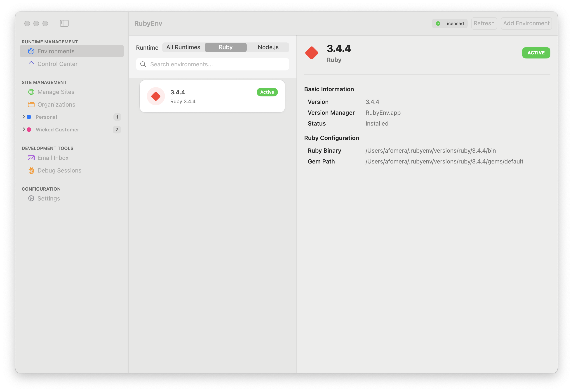
Task: Click the Licensed status badge
Action: (449, 23)
